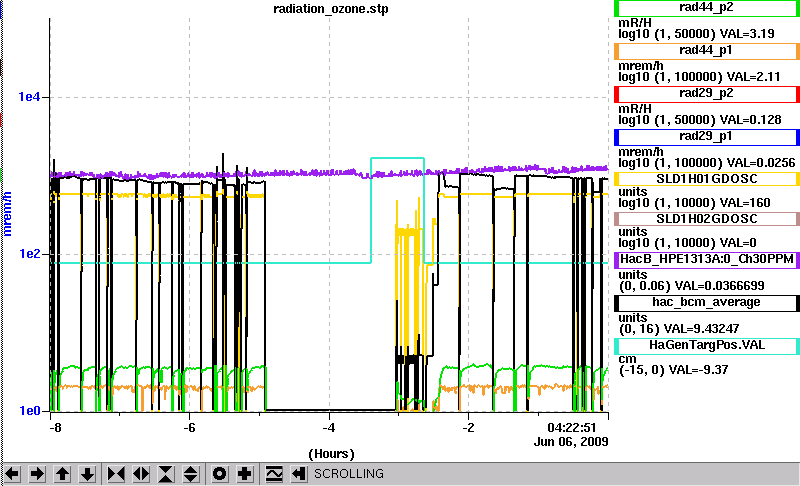Image resolution: width=800 pixels, height=486 pixels.
Task: Click the -8 x-axis tick label
Action: (x=55, y=427)
